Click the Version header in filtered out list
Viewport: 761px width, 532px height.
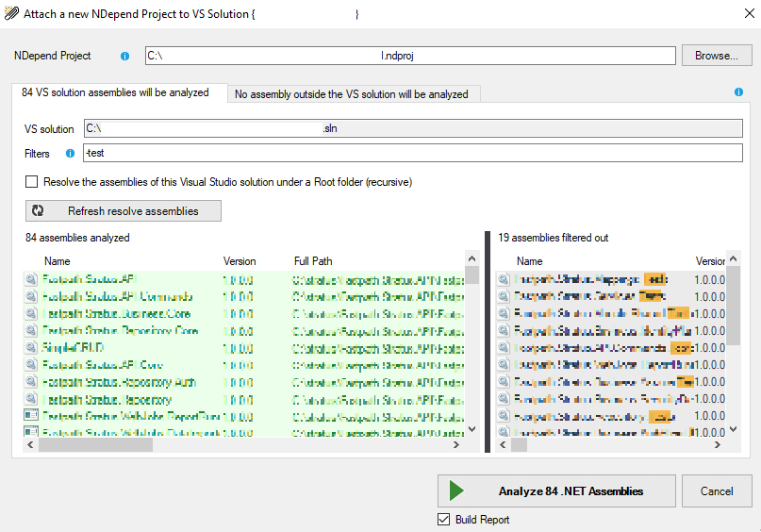click(710, 261)
